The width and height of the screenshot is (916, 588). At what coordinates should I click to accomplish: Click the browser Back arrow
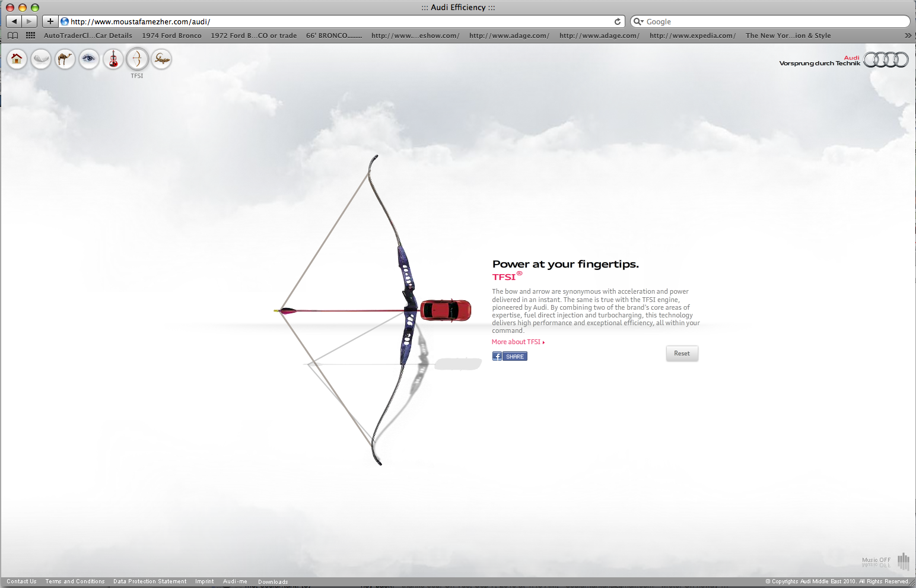click(x=14, y=21)
